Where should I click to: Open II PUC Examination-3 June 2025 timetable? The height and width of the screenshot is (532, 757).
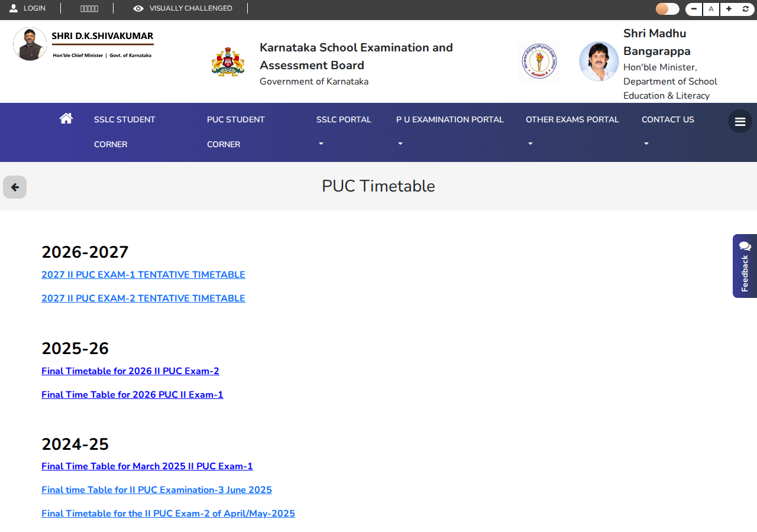(157, 490)
